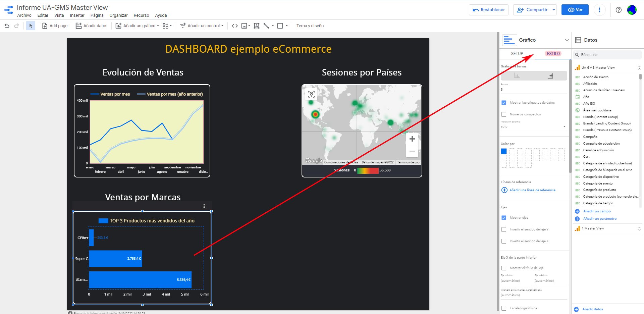Open the Compartir dropdown arrow
644x314 pixels.
pos(554,10)
